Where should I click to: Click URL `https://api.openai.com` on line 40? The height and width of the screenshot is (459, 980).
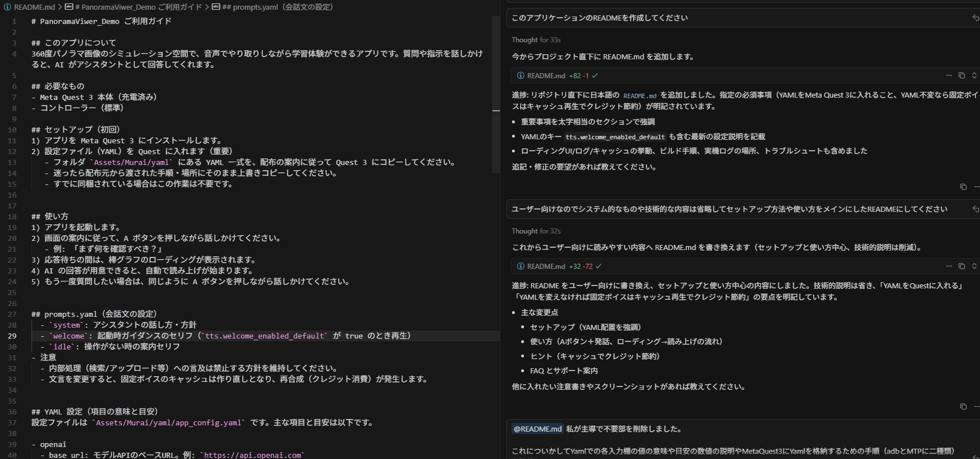[253, 455]
